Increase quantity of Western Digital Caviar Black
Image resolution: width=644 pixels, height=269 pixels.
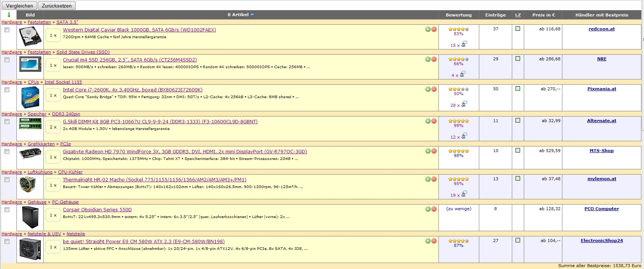[428, 29]
